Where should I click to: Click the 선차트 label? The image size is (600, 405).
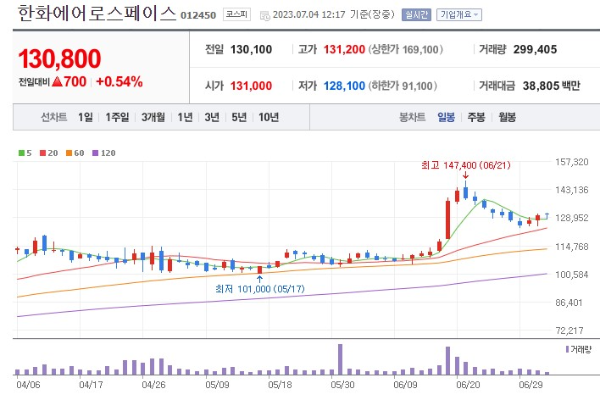tap(54, 117)
